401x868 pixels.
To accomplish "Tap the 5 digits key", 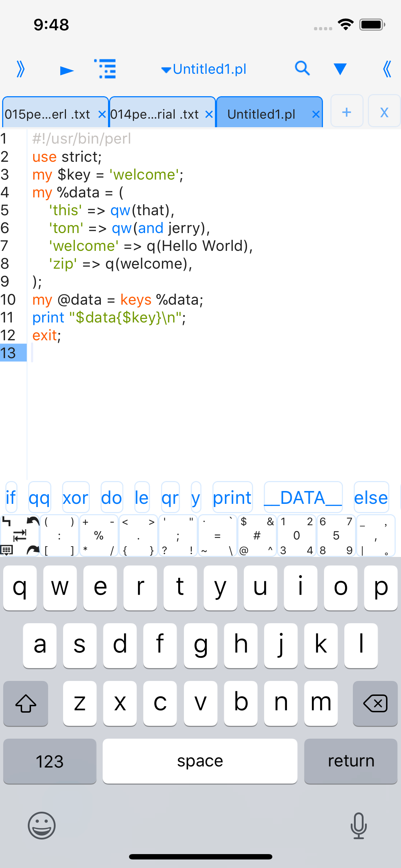I will [336, 536].
